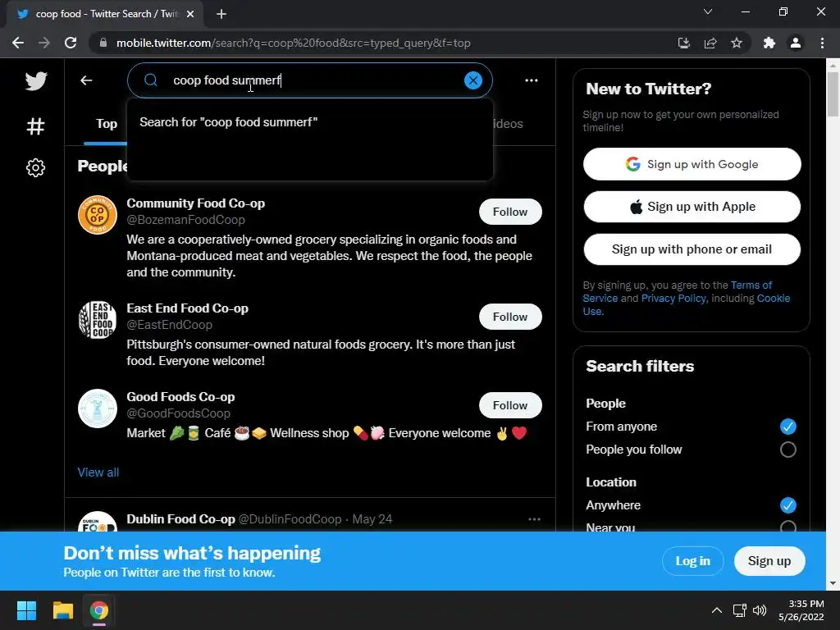Clear the search text with X button
The height and width of the screenshot is (630, 840).
(x=473, y=80)
